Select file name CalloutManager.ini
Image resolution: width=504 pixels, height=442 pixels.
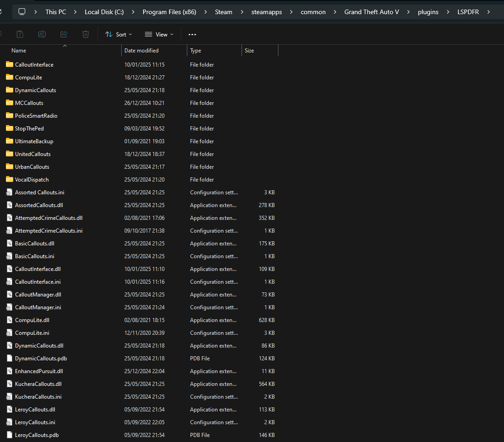tap(38, 307)
